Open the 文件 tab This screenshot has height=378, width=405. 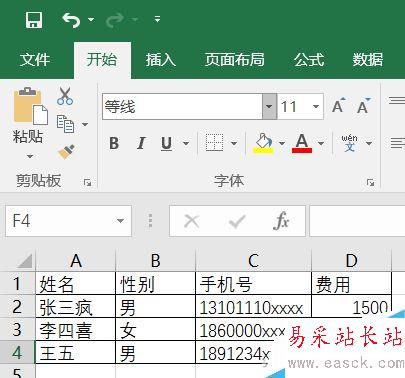click(x=35, y=60)
